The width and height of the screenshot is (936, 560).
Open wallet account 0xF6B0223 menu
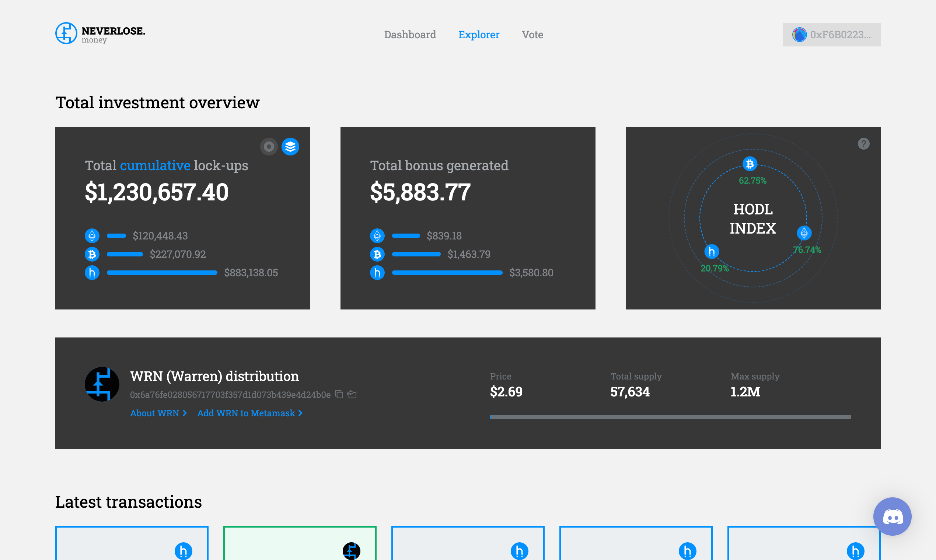click(x=831, y=35)
